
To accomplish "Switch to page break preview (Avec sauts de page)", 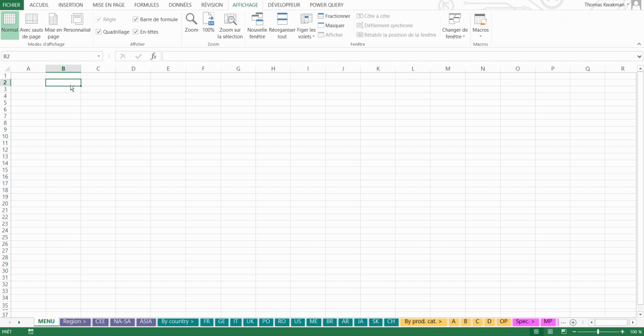I will 31,20.
